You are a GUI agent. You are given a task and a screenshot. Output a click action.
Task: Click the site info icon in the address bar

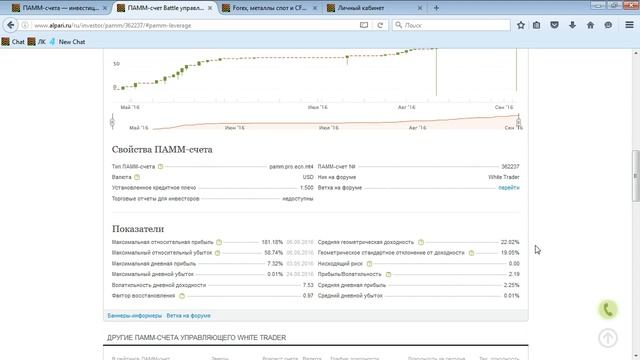coord(25,25)
